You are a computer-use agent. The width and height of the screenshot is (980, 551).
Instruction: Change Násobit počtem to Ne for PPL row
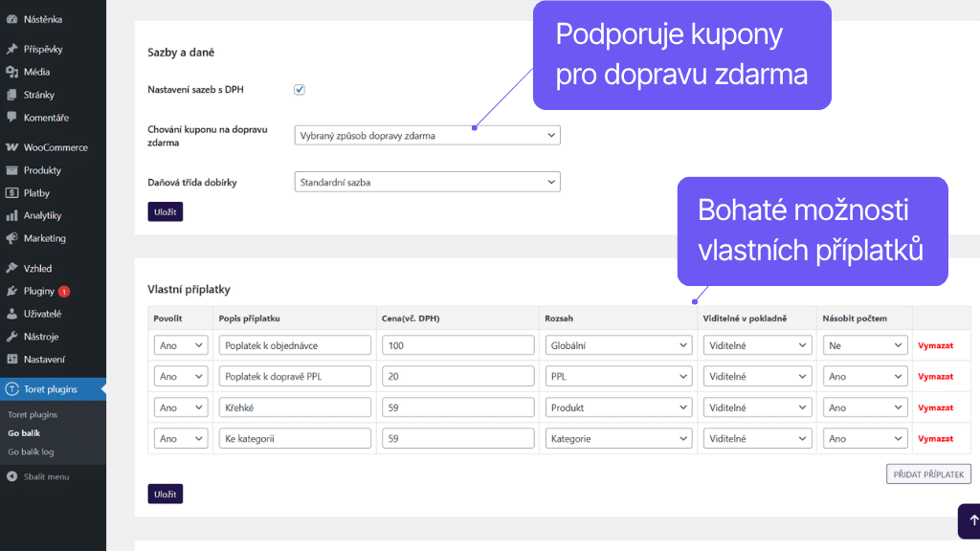[864, 376]
